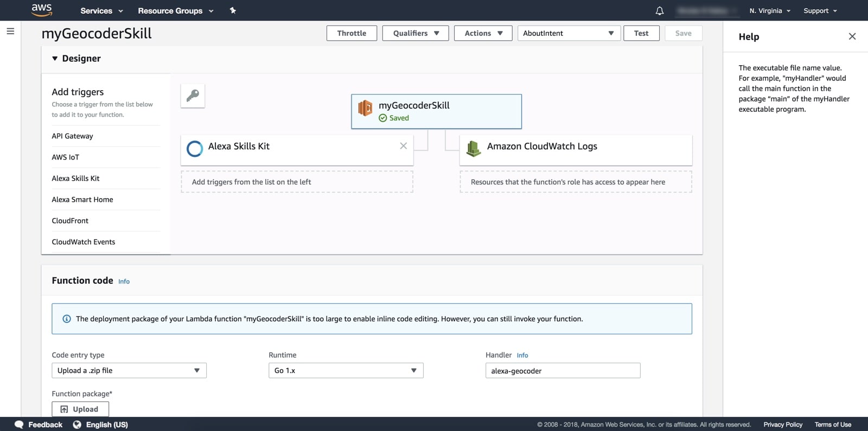Open the hamburger side navigation
The height and width of the screenshot is (431, 868).
pyautogui.click(x=10, y=31)
